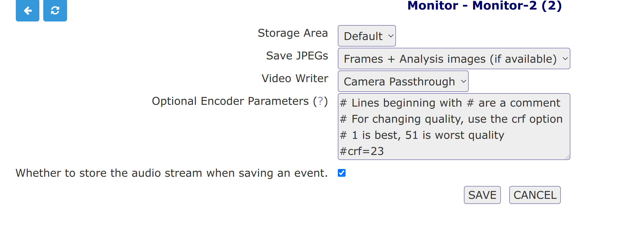Image resolution: width=644 pixels, height=226 pixels.
Task: Click the blue refresh icon button
Action: coord(55,10)
